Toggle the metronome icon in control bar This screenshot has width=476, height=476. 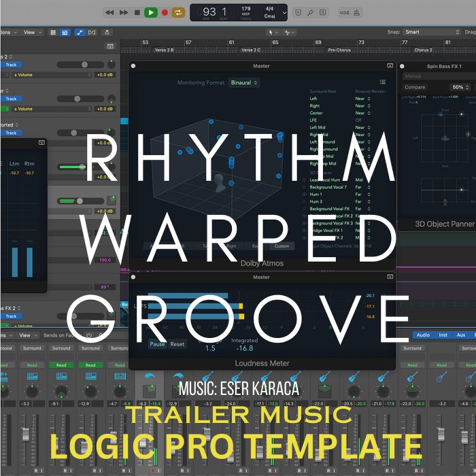click(357, 13)
